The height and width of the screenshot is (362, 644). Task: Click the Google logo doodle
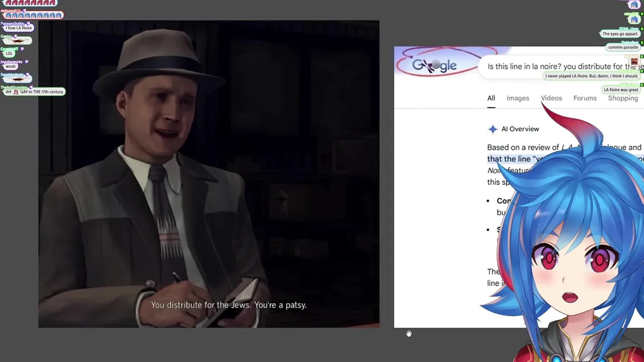434,64
